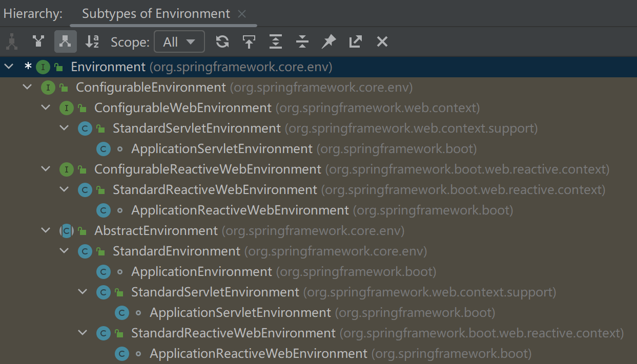Select the StandardEnvironment class entry

click(x=176, y=251)
